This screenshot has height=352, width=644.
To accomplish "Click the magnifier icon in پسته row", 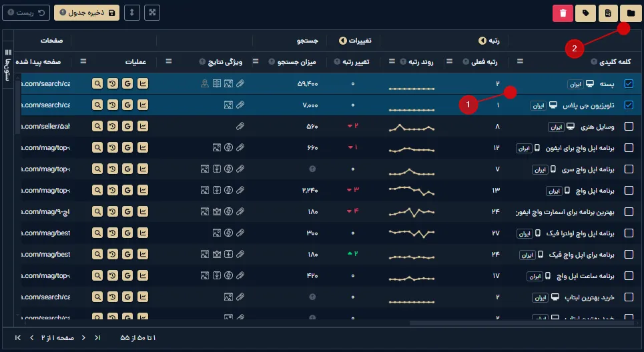I will click(x=97, y=84).
